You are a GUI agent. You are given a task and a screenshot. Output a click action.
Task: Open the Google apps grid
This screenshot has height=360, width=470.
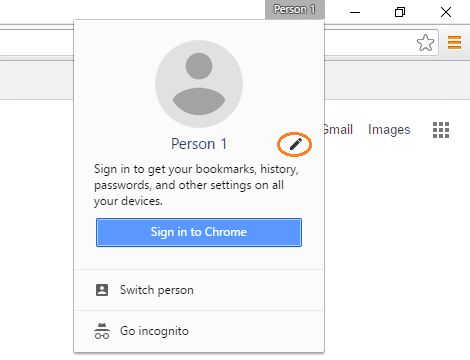441,130
